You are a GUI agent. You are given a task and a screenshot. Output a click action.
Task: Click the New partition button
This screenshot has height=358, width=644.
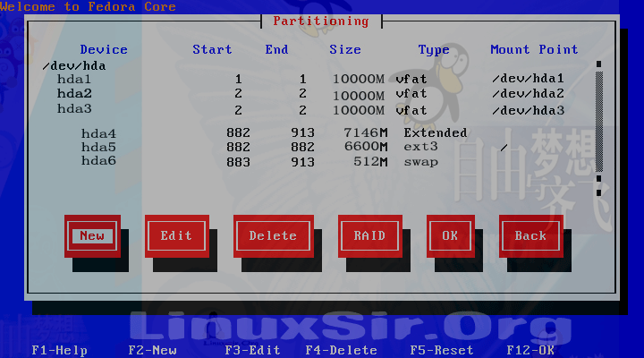click(92, 236)
